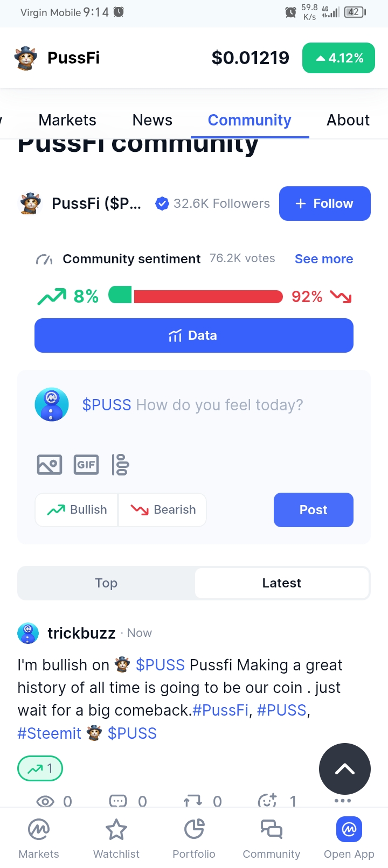
Task: Toggle the bullish reaction on trickbuzz post
Action: [40, 768]
